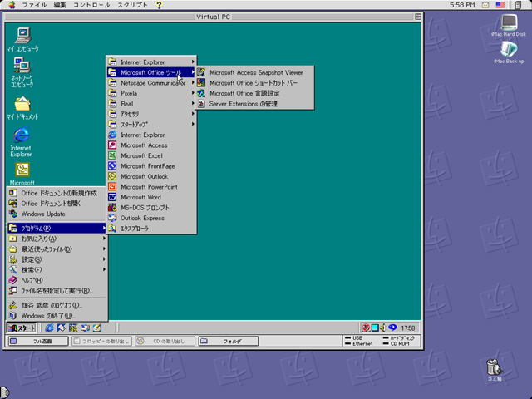Click the 17:58 taskbar clock
The height and width of the screenshot is (399, 532).
(x=408, y=328)
